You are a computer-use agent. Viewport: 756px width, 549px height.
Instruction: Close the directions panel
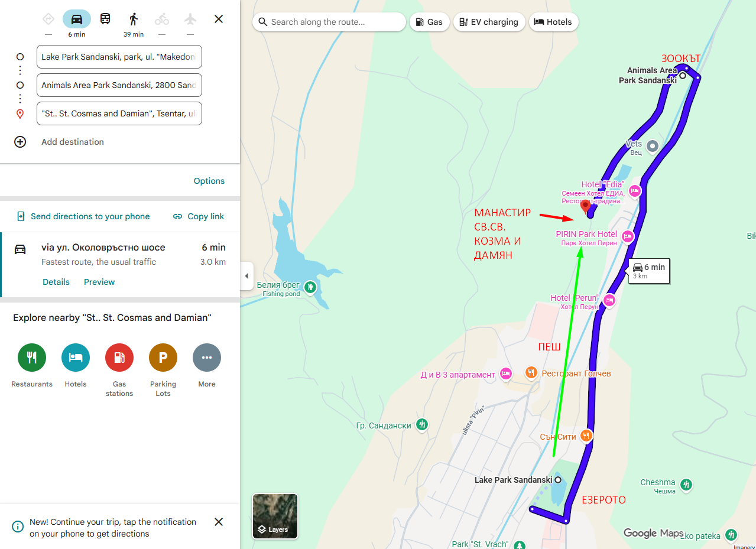click(219, 19)
